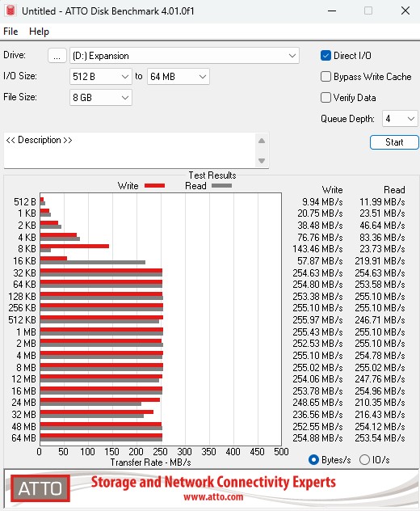Browse for drive with the ... button
Screen dimensions: 420x511
coord(57,56)
